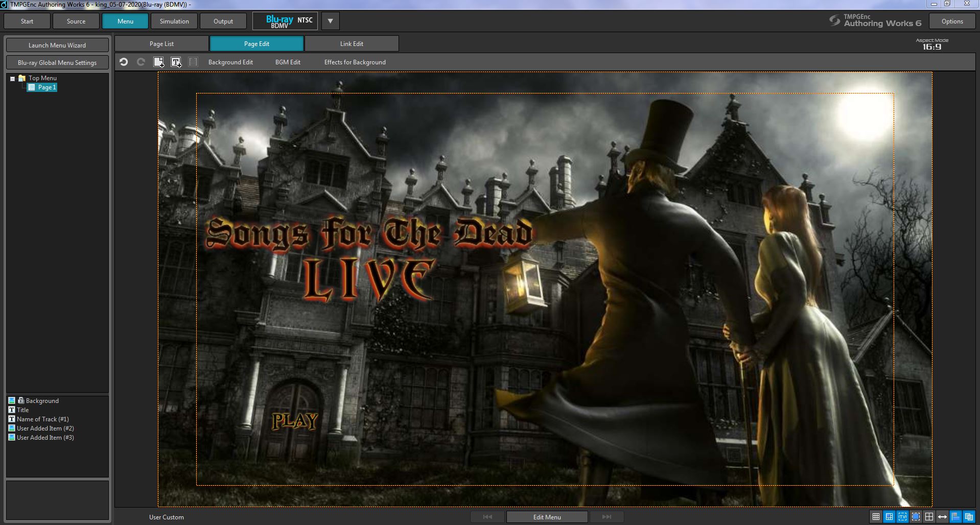
Task: Go to the Output stage
Action: click(223, 21)
